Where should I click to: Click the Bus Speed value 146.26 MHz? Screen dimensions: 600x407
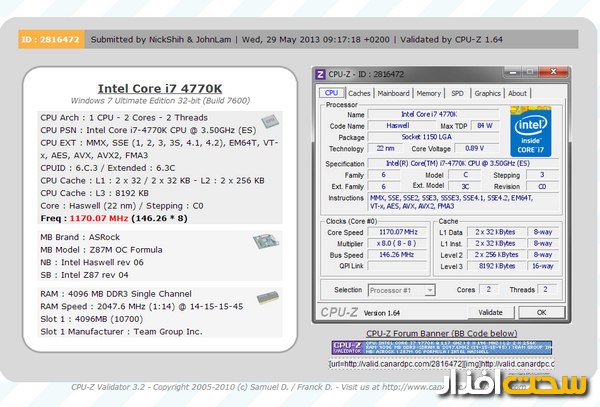398,254
